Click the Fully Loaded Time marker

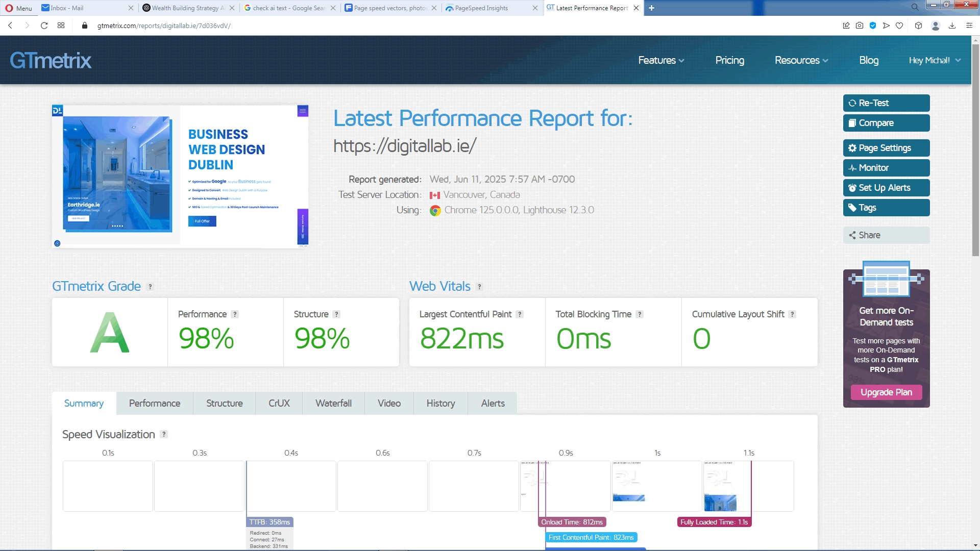714,522
